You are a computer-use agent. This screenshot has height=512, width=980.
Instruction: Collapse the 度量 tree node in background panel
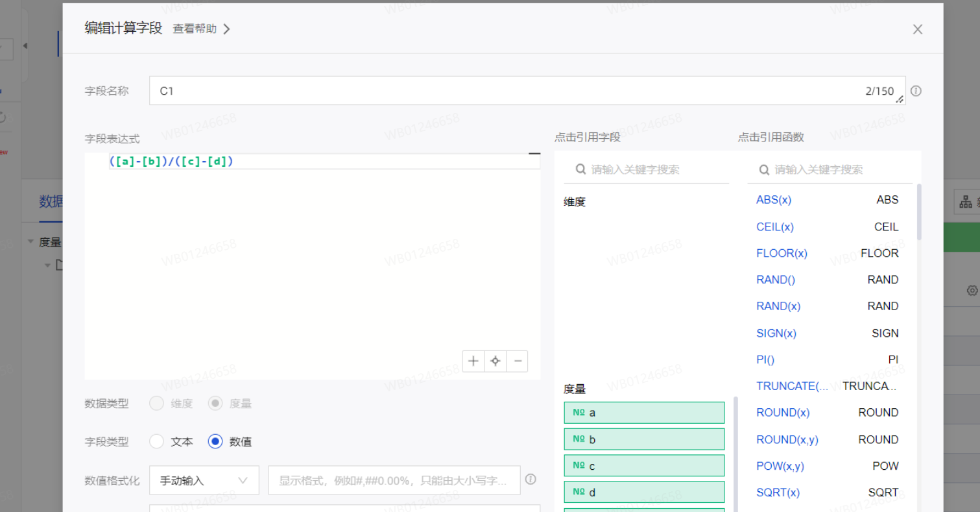coord(30,242)
